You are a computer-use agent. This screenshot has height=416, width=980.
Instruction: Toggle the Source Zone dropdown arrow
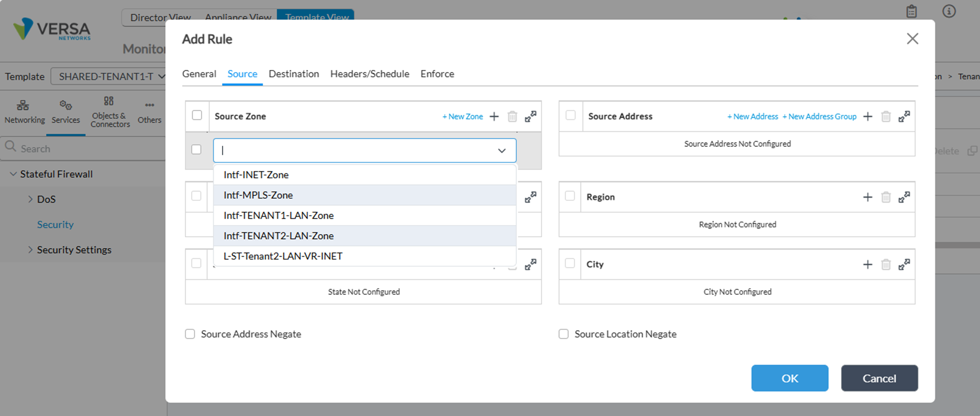[502, 151]
